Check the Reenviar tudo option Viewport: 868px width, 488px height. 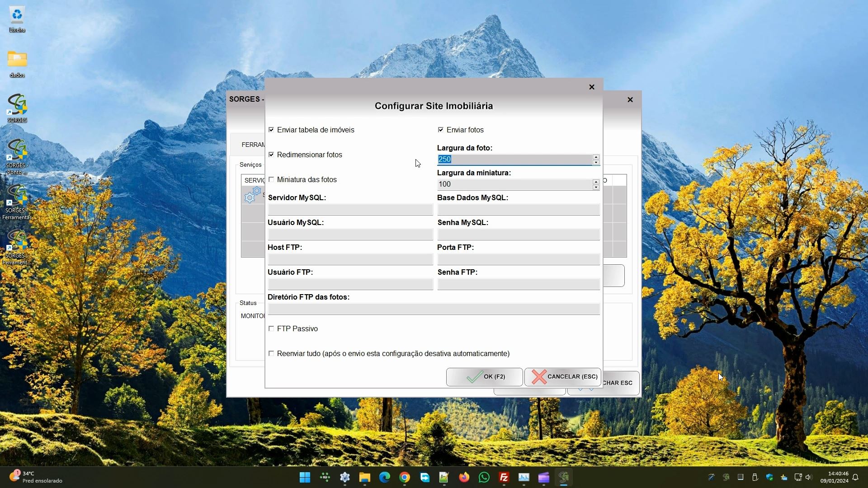pos(271,353)
